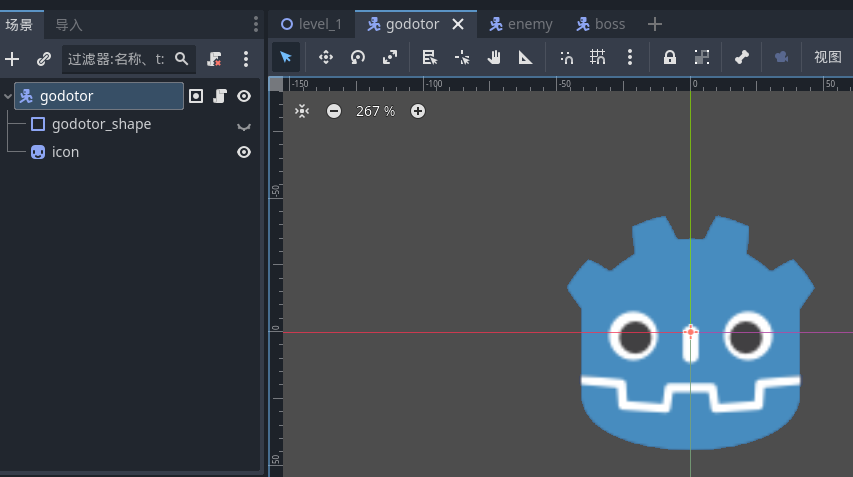Switch to the level_1 scene tab

(x=311, y=24)
